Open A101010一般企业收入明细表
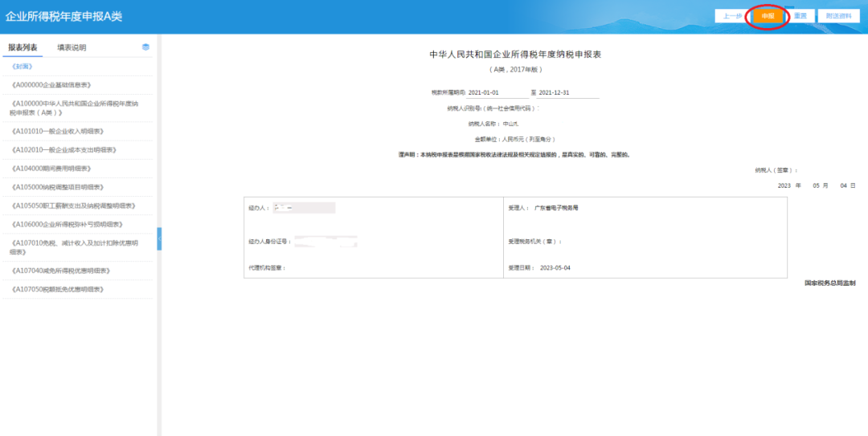The image size is (868, 436). (x=57, y=131)
